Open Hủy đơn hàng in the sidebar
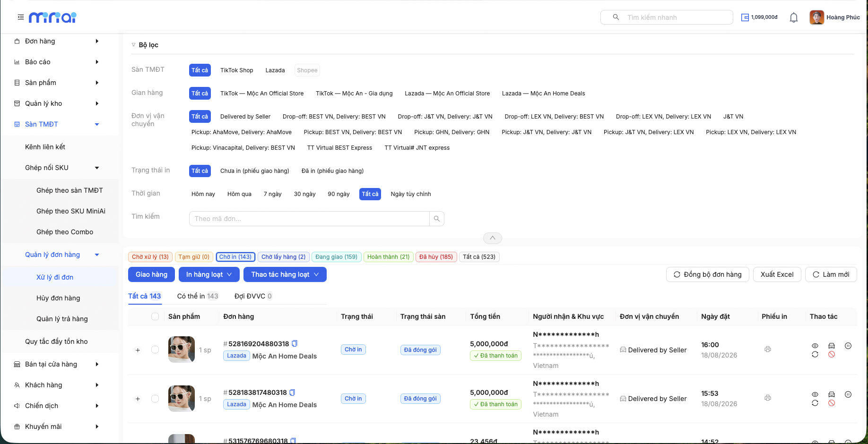 [x=58, y=298]
